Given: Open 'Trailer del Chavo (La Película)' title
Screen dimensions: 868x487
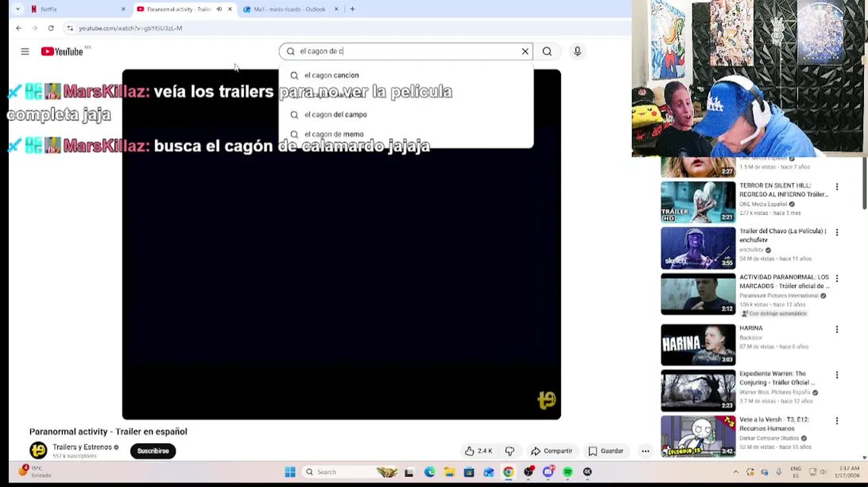Looking at the screenshot, I should tap(783, 235).
